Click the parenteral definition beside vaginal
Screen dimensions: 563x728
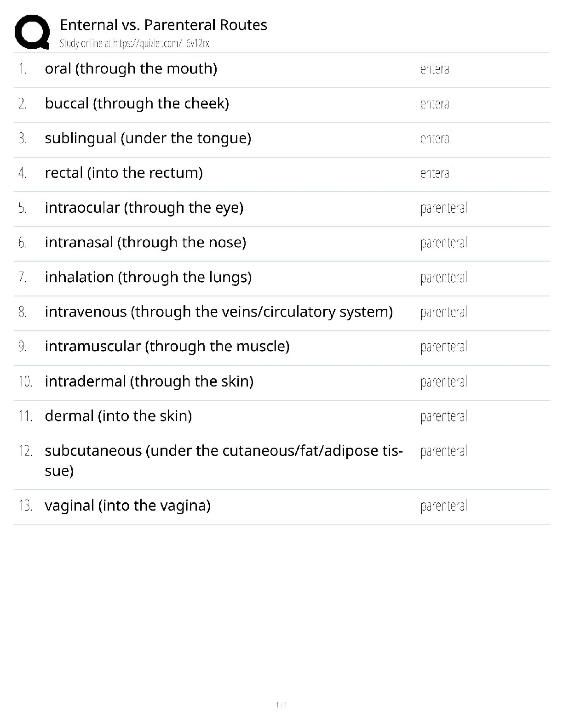443,506
